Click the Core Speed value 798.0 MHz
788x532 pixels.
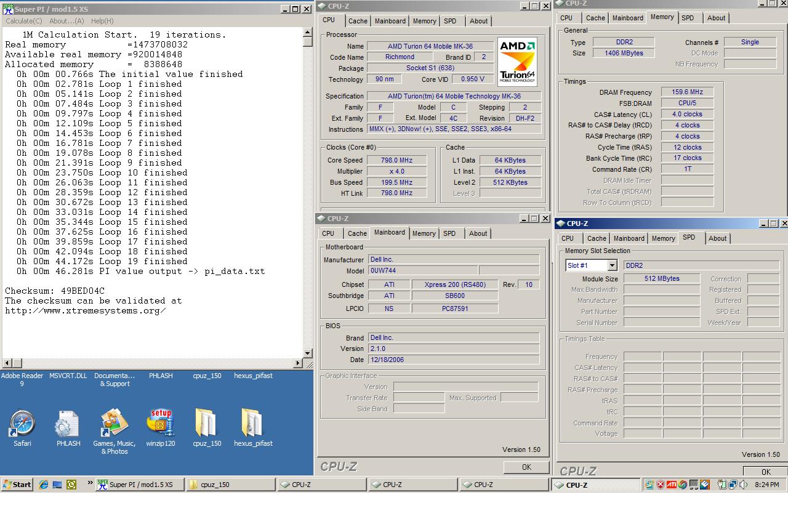396,160
